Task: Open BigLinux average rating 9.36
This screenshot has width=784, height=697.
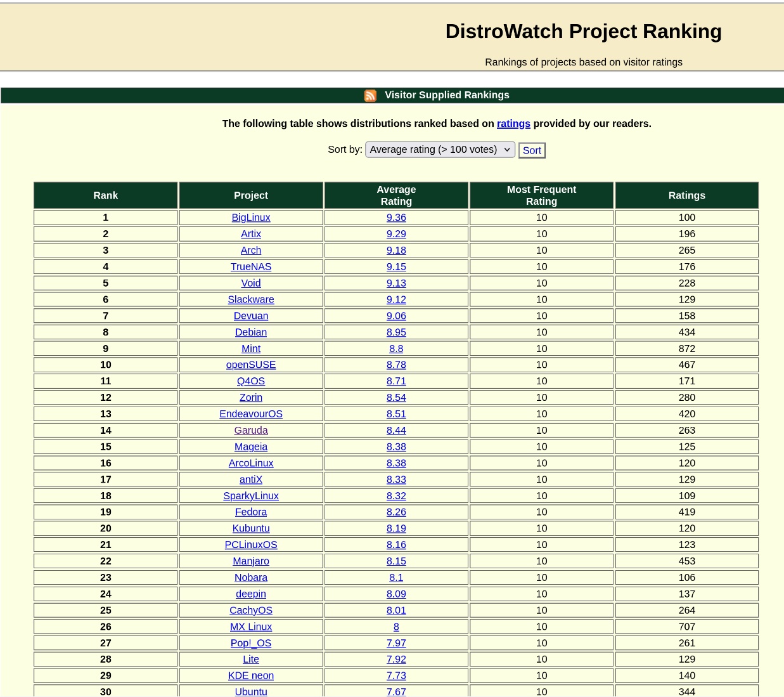Action: [x=396, y=218]
